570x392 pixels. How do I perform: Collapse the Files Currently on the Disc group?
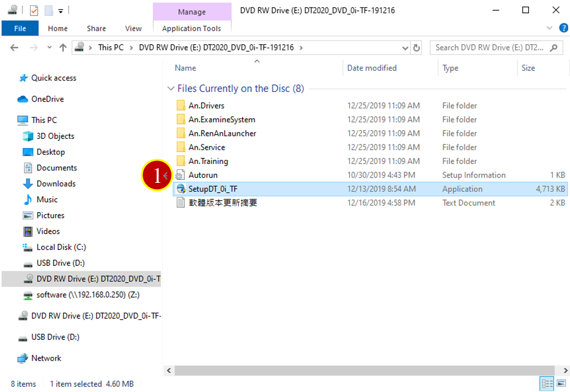pos(170,89)
